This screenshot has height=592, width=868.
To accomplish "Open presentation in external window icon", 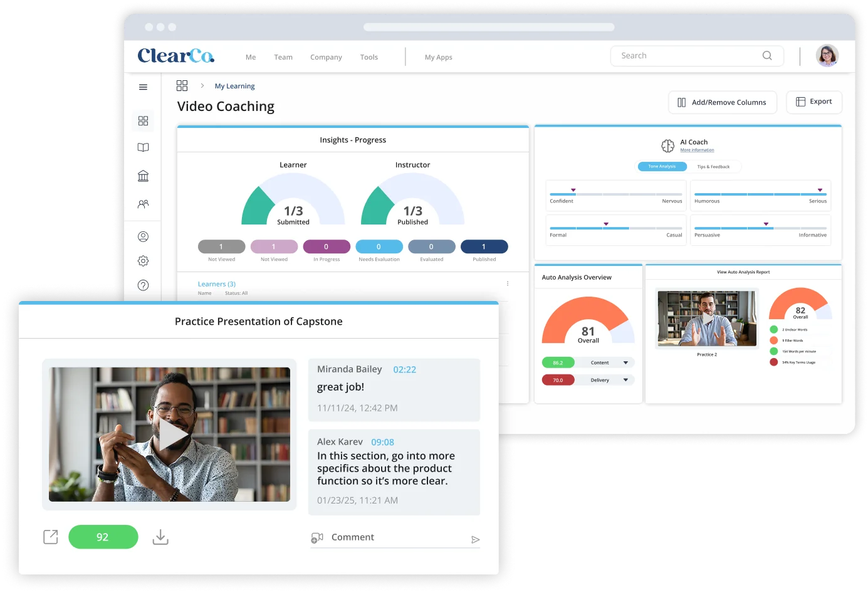I will (51, 537).
